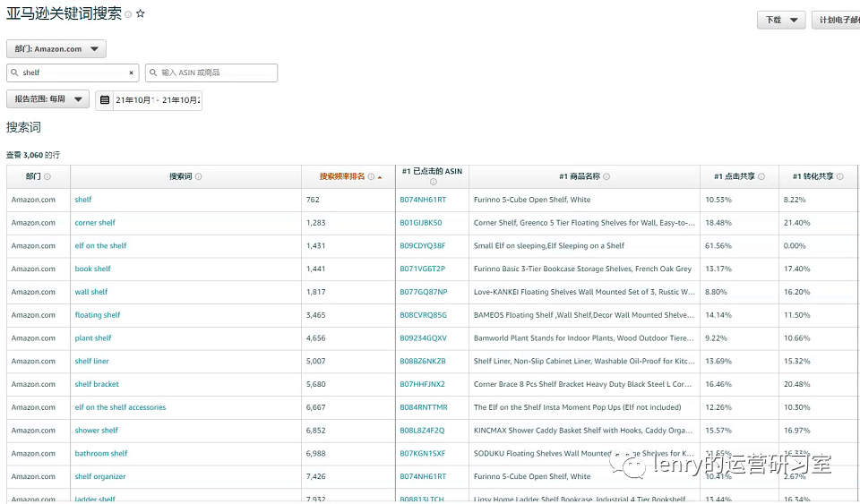Sort by 搜索频率排名 column header

pyautogui.click(x=341, y=176)
